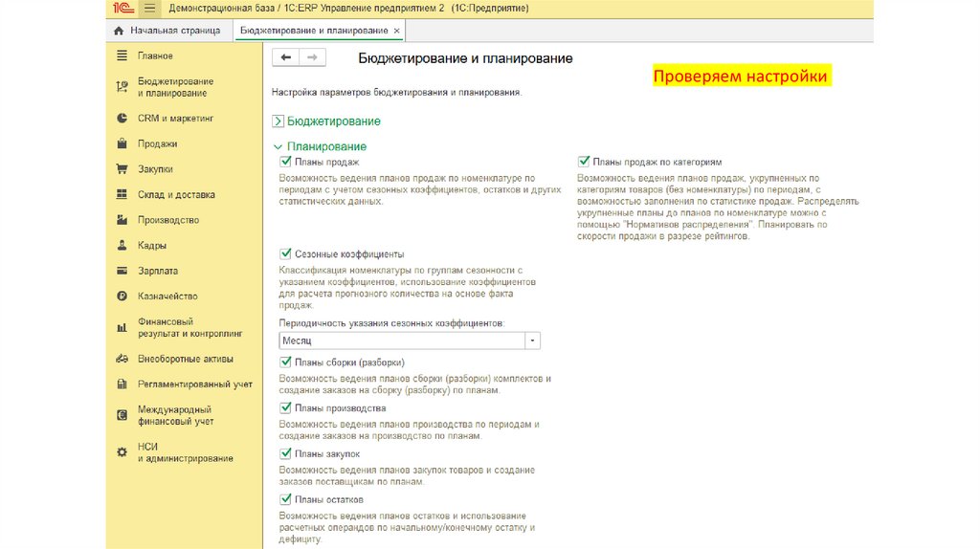Collapse the Планирование section
Screen dimensions: 980x549
coord(278,146)
